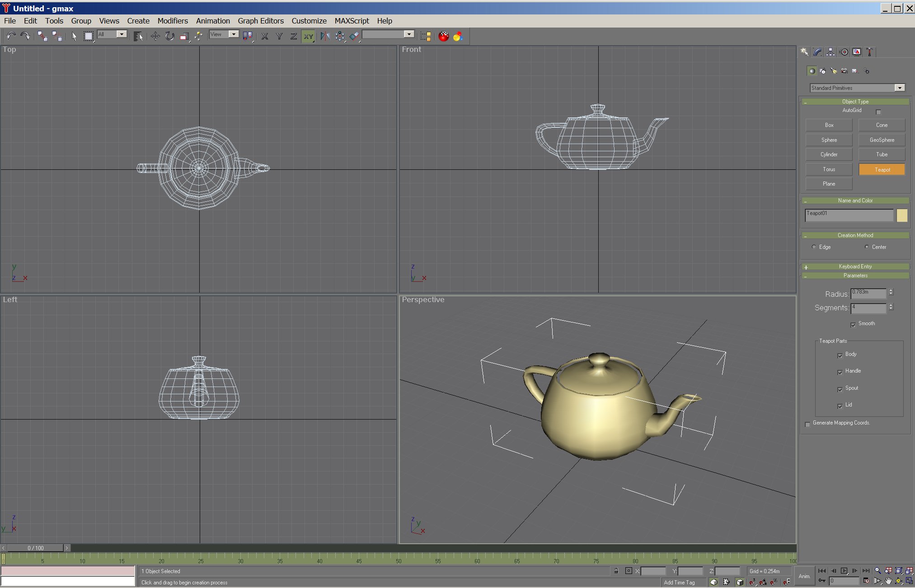Select the Edge creation method radio

814,247
